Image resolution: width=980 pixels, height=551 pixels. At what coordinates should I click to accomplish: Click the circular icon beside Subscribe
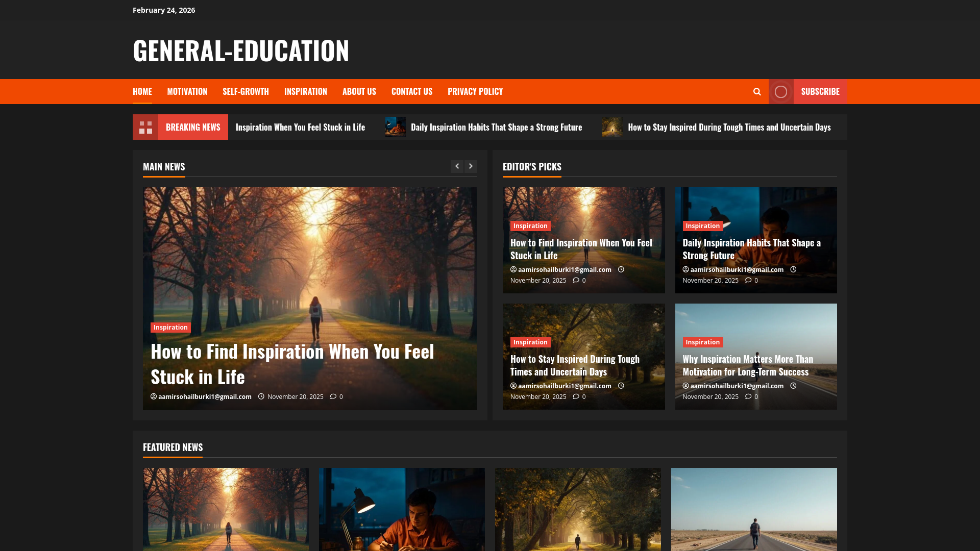click(x=780, y=92)
